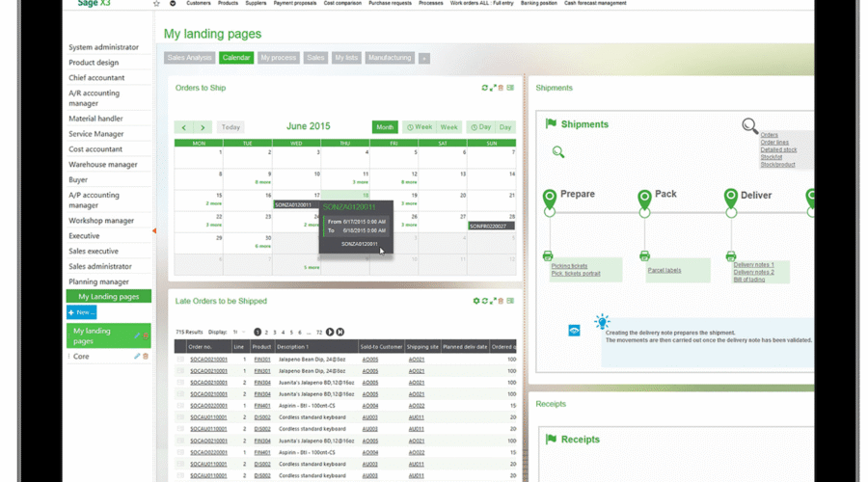The width and height of the screenshot is (868, 482).
Task: Switch to My process tab
Action: click(x=279, y=58)
